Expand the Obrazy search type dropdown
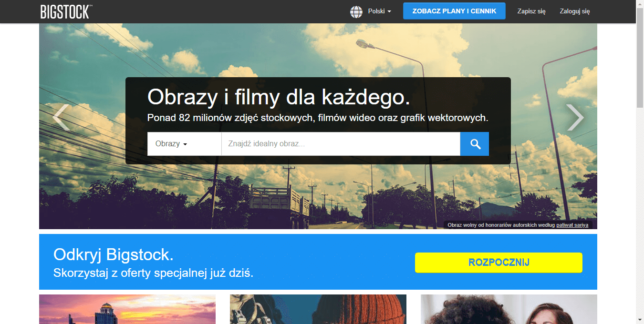Screen dimensions: 644x324 [171, 144]
